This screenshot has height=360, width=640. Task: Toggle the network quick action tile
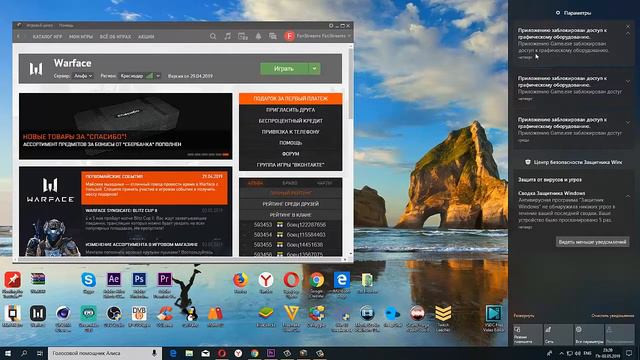pyautogui.click(x=558, y=335)
